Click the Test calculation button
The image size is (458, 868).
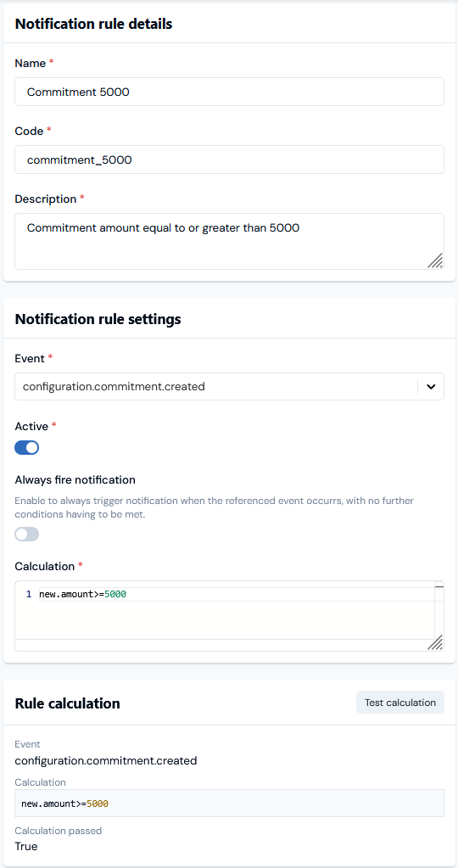tap(400, 703)
